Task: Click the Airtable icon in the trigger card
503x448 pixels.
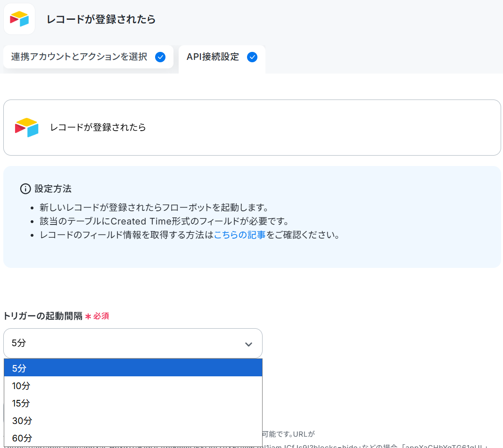Action: [x=26, y=127]
